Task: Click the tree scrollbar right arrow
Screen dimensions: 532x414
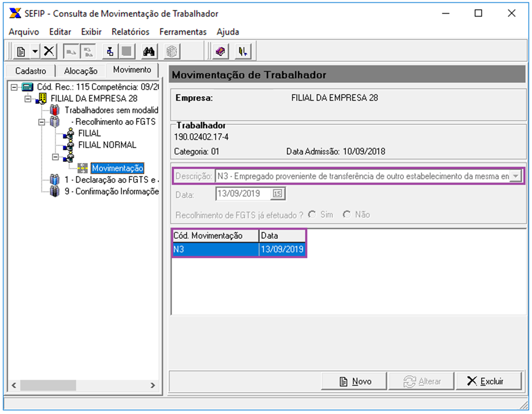Action: [x=153, y=385]
